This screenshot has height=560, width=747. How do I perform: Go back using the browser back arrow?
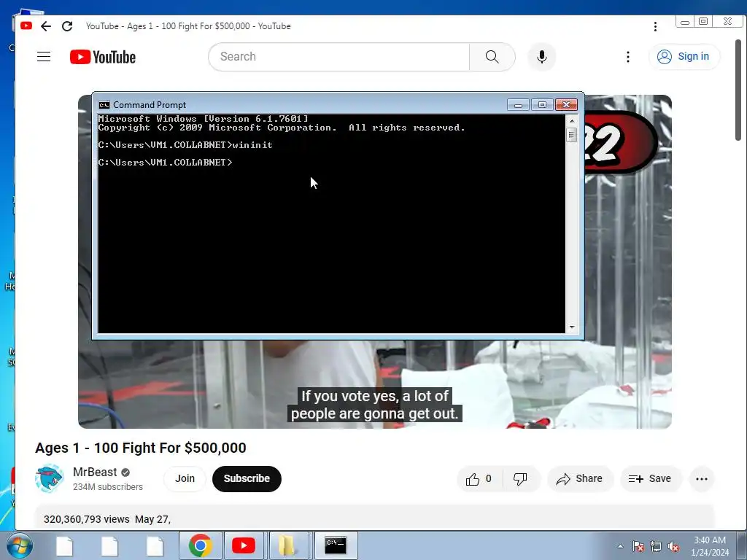coord(46,26)
